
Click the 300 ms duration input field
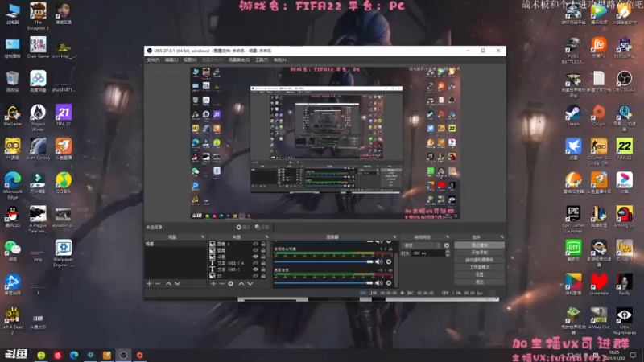click(428, 253)
